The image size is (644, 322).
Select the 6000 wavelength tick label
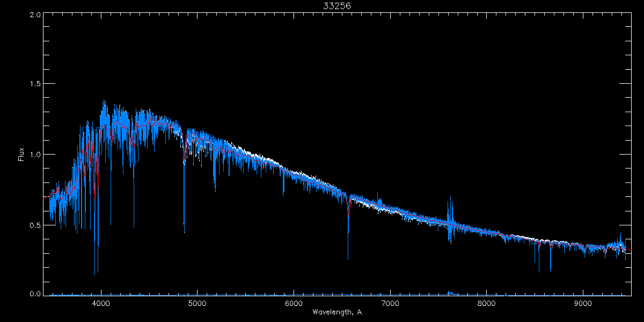click(294, 303)
